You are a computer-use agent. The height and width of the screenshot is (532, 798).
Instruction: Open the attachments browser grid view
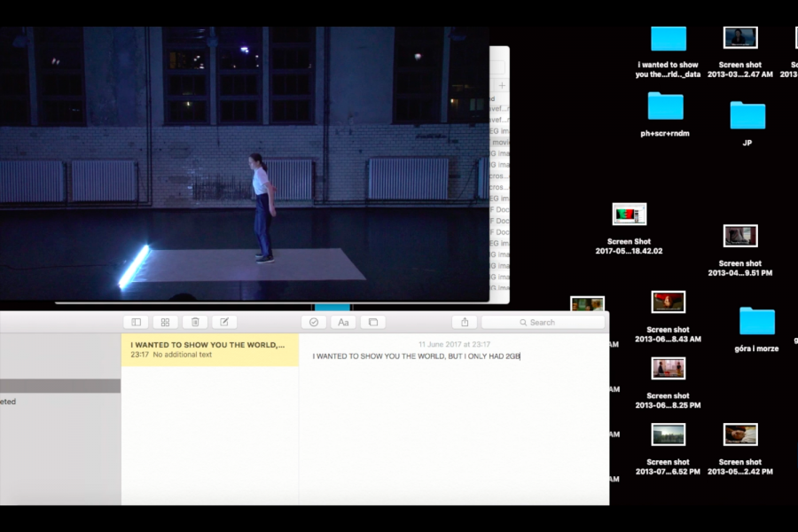[165, 323]
